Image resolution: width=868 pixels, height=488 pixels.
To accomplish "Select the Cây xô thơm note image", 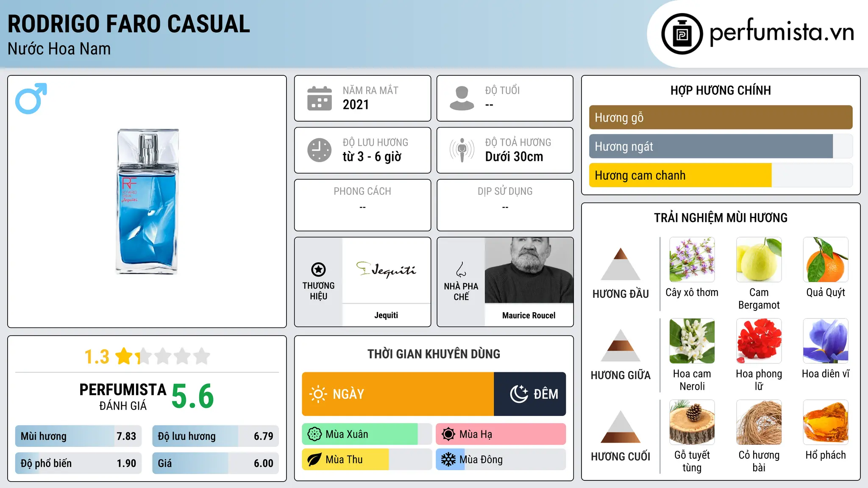I will coord(692,260).
